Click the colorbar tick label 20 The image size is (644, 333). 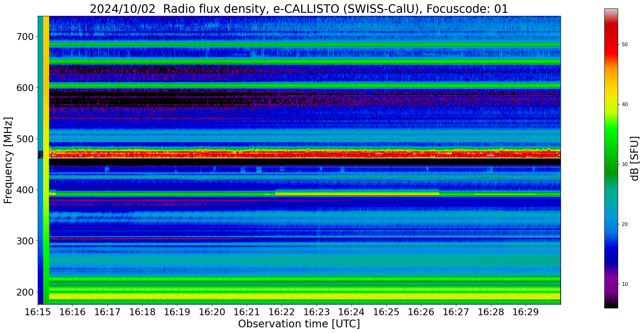tap(625, 224)
